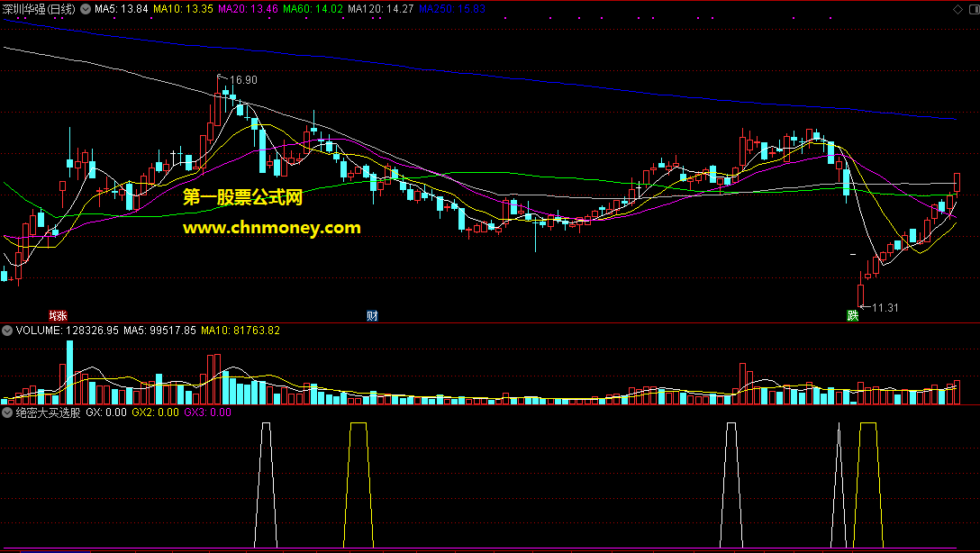Open the 绝密大买选股 indicator dropdown
This screenshot has width=980, height=553.
[7, 412]
